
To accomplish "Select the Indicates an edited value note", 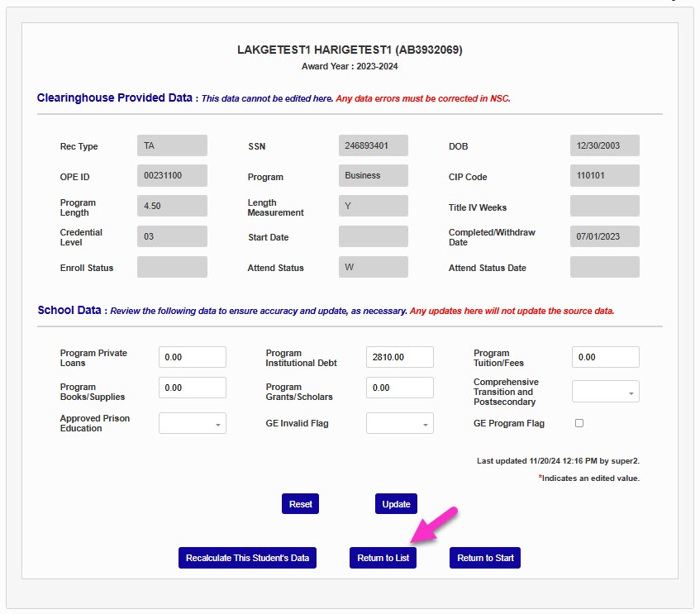I will pos(588,478).
